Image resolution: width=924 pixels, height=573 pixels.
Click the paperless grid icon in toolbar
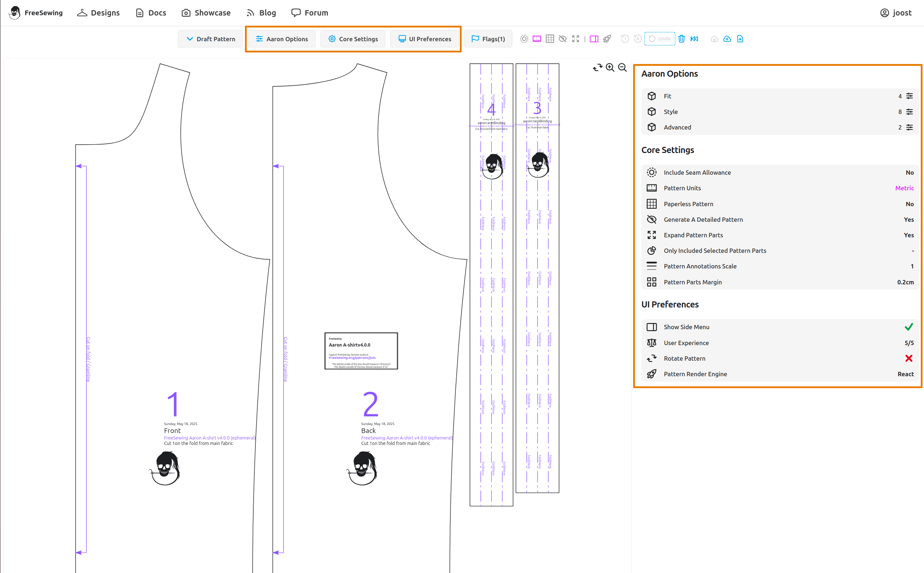click(550, 39)
